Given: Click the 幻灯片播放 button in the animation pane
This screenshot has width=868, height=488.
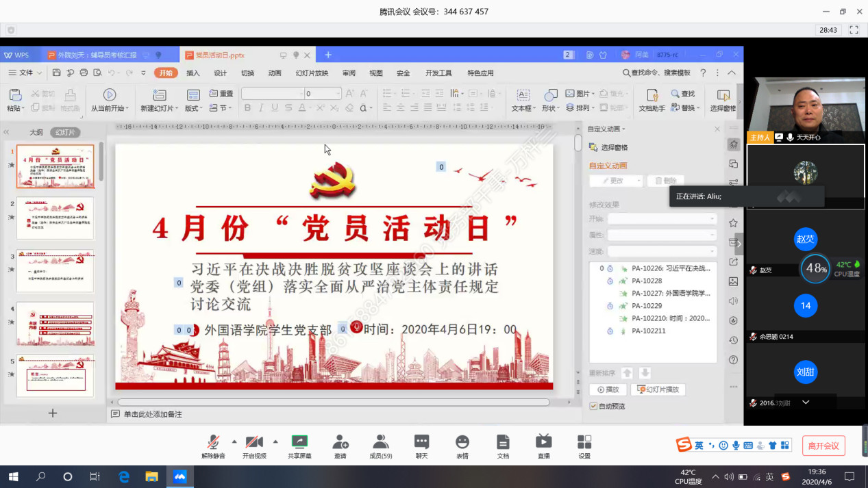Looking at the screenshot, I should (x=658, y=389).
